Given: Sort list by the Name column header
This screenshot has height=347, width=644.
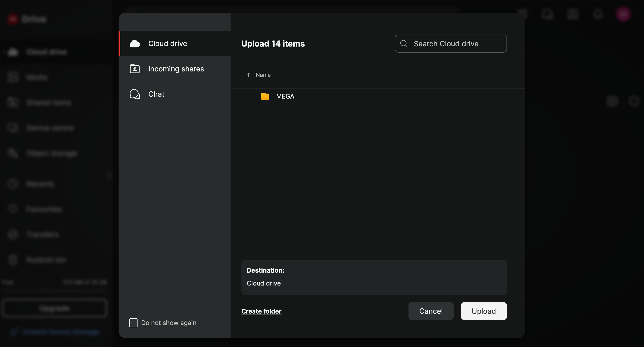Looking at the screenshot, I should [x=263, y=75].
